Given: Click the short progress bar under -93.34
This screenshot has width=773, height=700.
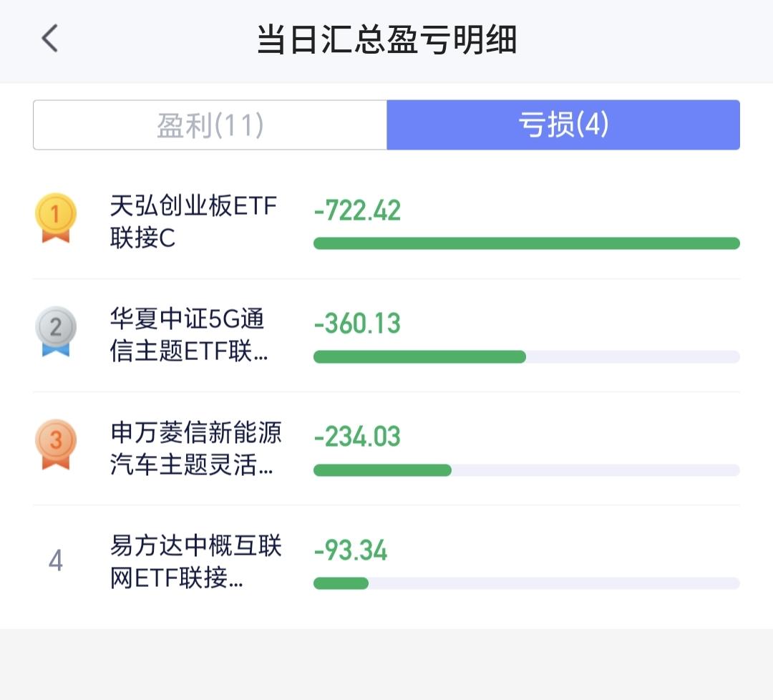Looking at the screenshot, I should [x=341, y=583].
